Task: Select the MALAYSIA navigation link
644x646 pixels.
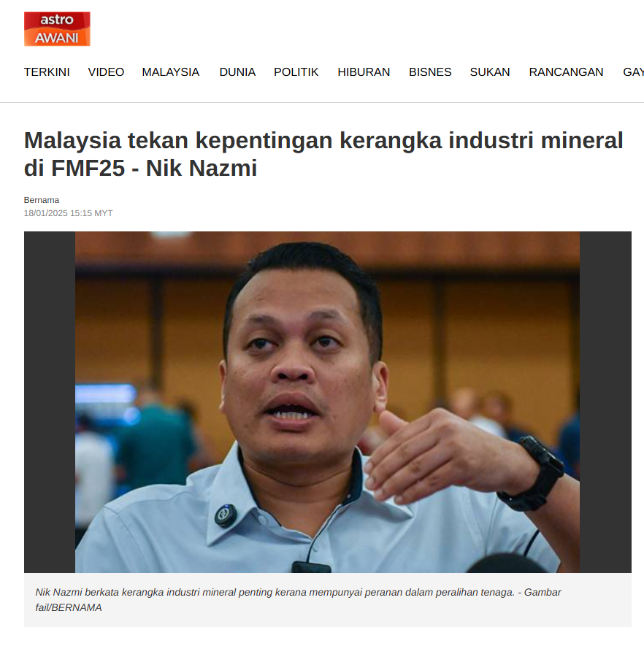Action: coord(171,72)
